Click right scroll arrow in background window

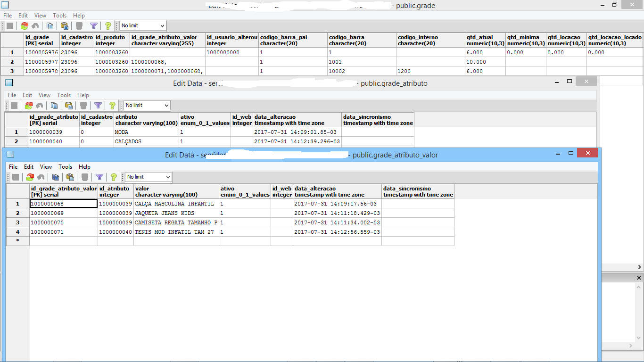click(631, 346)
